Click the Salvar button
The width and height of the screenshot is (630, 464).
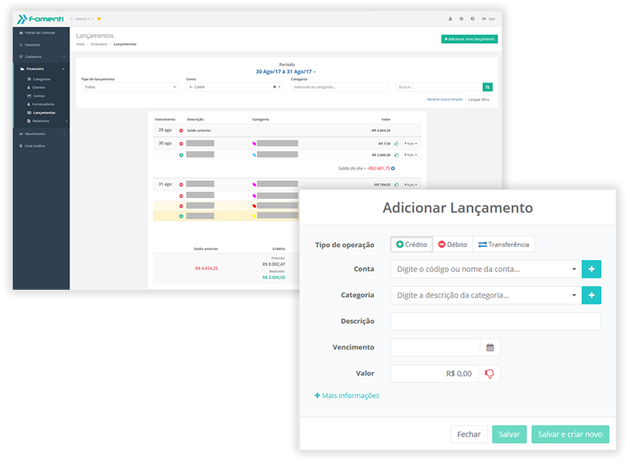pos(509,434)
